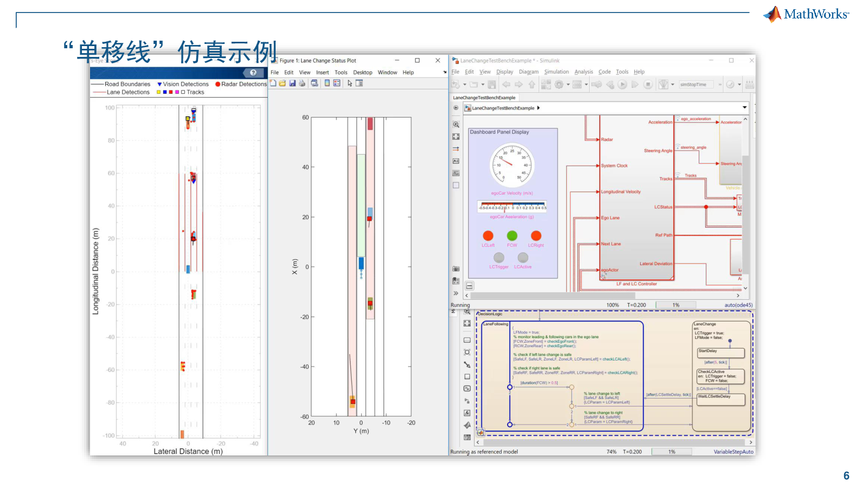Viewport: 868px width, 488px height.
Task: Click Annotation text icon in Simulink palette
Action: pos(456,161)
